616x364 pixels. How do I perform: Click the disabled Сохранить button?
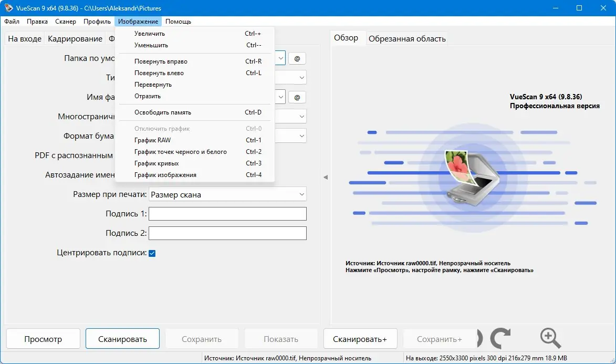point(202,339)
